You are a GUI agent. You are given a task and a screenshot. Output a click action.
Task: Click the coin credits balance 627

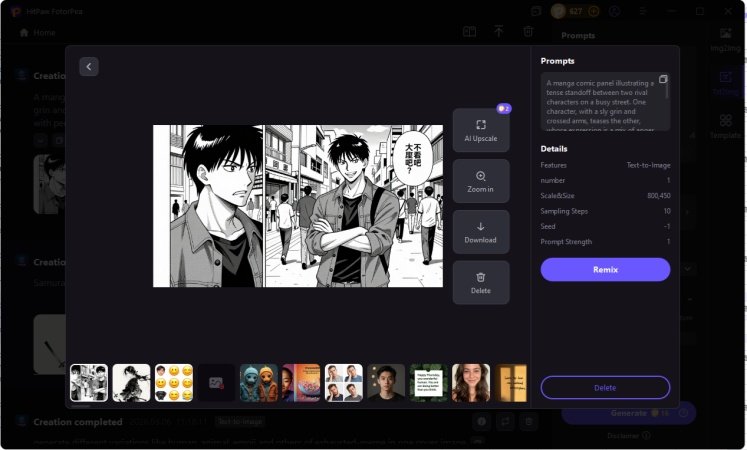tap(575, 11)
